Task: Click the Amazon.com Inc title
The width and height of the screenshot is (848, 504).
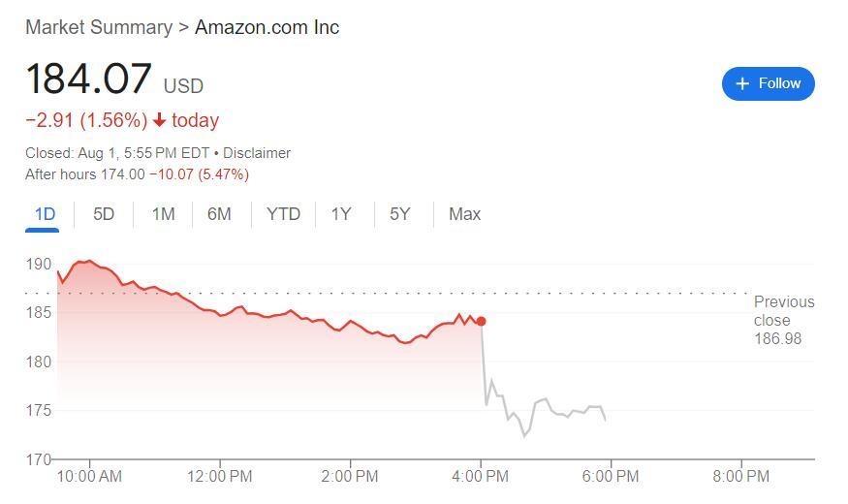Action: (x=267, y=27)
